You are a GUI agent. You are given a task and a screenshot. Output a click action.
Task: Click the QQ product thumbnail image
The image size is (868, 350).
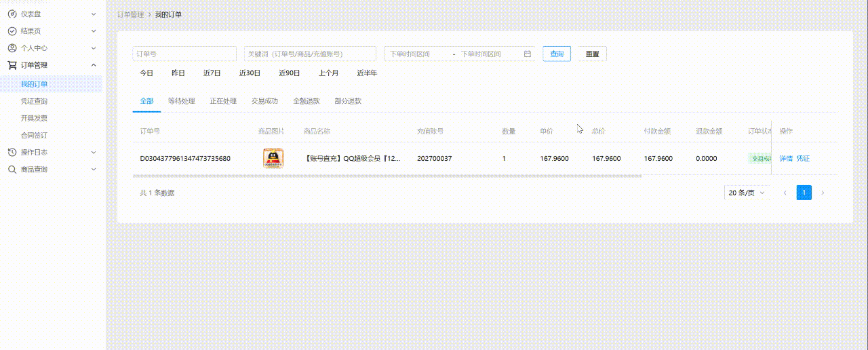point(273,158)
